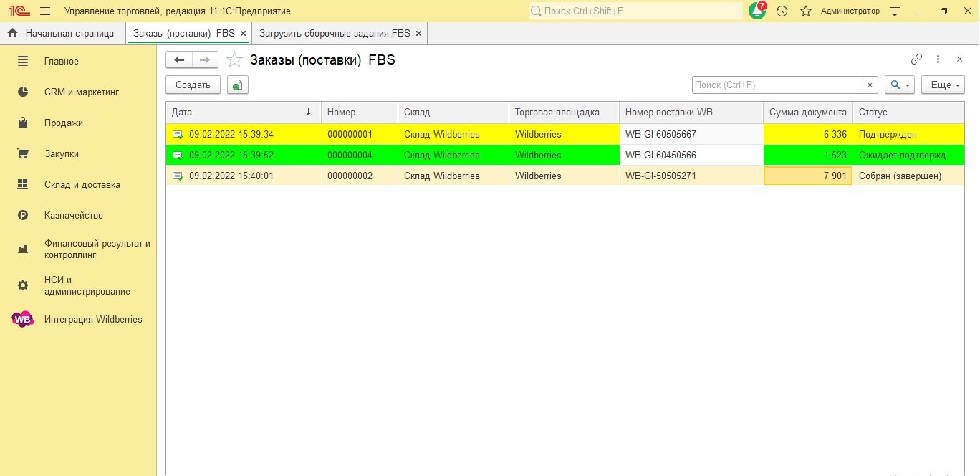Go back with the left arrow button
The height and width of the screenshot is (476, 980).
pos(179,60)
